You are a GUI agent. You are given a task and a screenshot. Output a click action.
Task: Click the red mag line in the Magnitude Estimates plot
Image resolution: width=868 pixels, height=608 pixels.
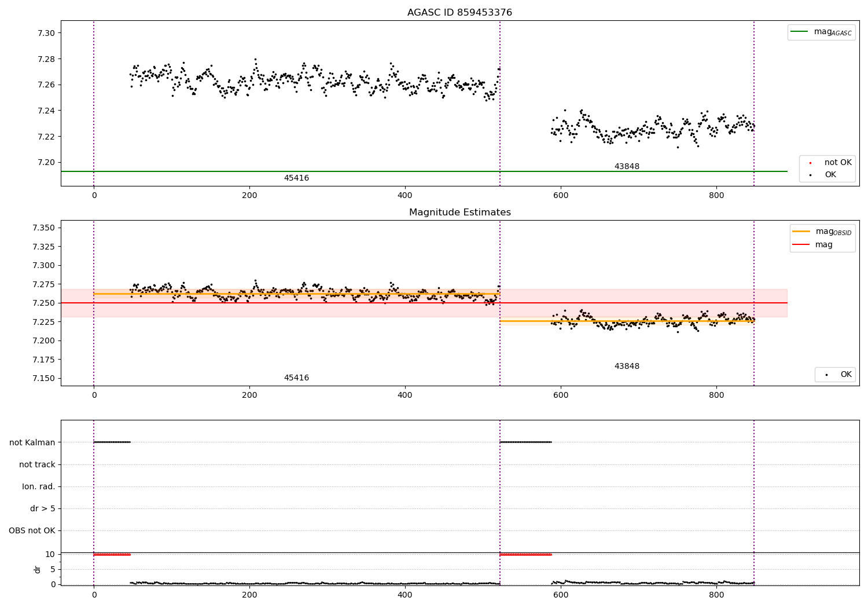tap(424, 303)
